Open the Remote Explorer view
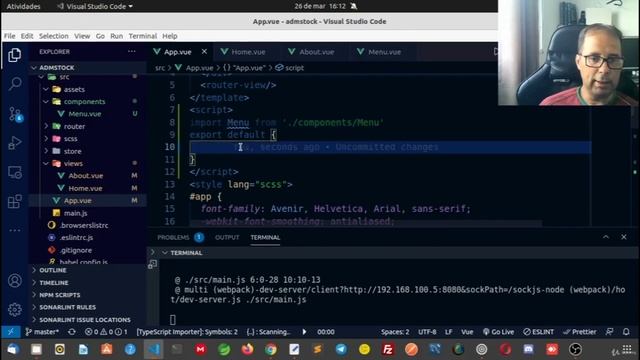Viewport: 640px width, 360px height. (15, 172)
